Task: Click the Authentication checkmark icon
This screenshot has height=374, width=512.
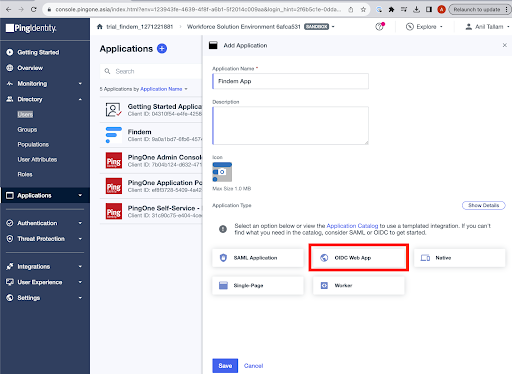Action: (10, 223)
